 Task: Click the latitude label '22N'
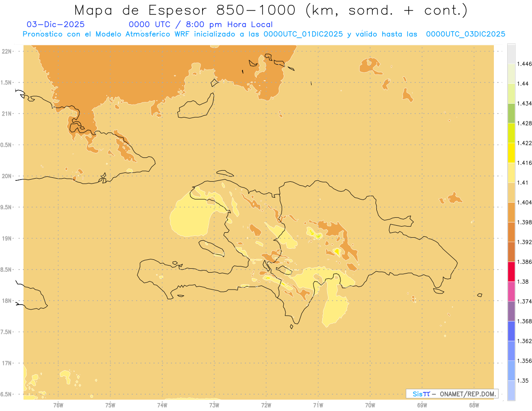(7, 51)
